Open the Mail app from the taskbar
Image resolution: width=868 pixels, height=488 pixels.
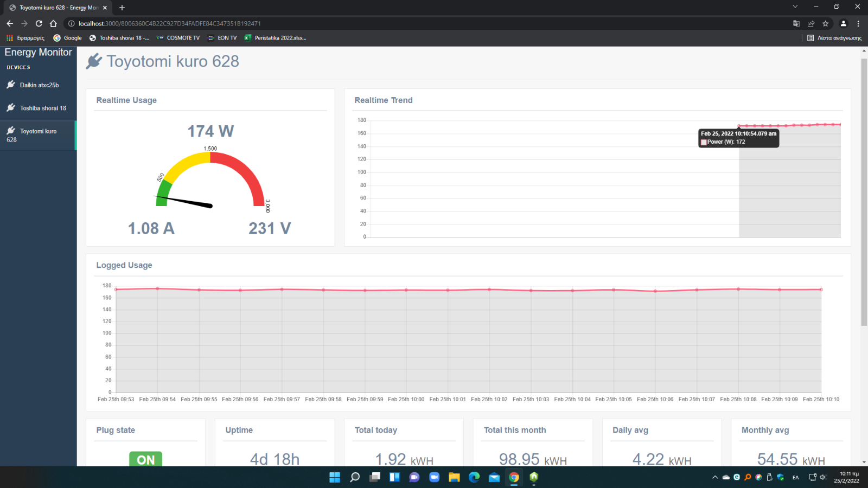pos(494,477)
